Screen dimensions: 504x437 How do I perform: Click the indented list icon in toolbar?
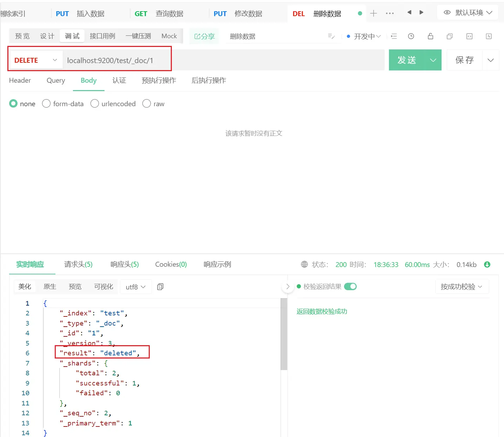point(394,36)
